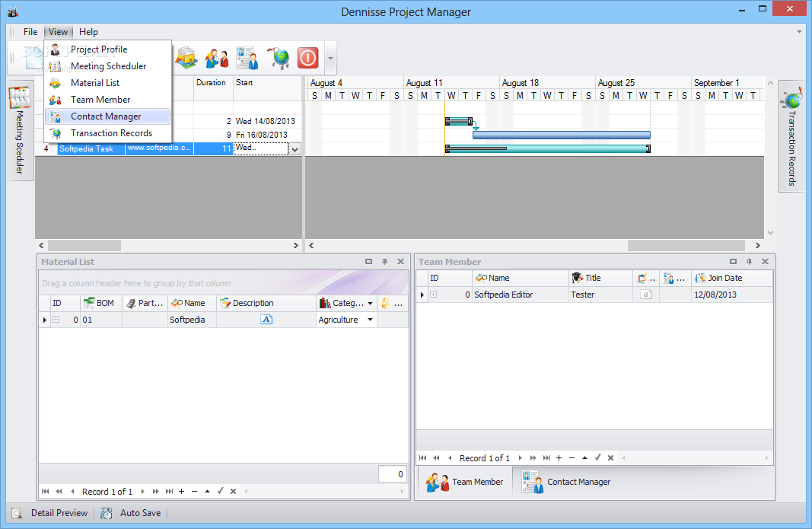The image size is (812, 529).
Task: Confirm edit in Material List navigator
Action: [220, 491]
